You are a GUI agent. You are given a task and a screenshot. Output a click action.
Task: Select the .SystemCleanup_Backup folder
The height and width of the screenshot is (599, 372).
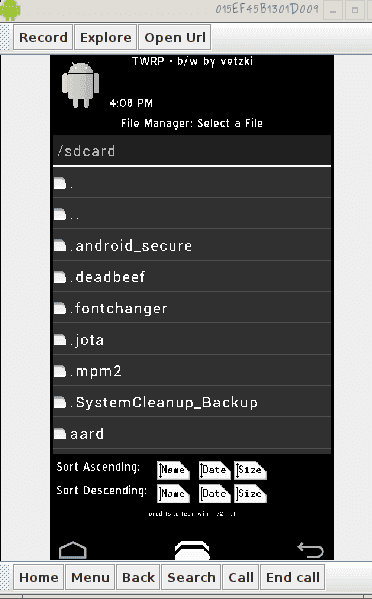coord(192,402)
